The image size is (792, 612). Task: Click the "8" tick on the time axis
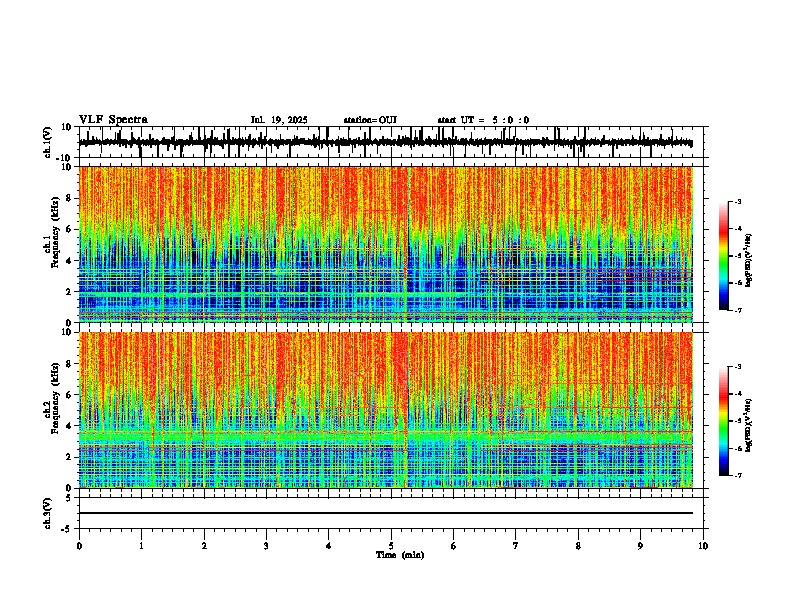tap(578, 546)
